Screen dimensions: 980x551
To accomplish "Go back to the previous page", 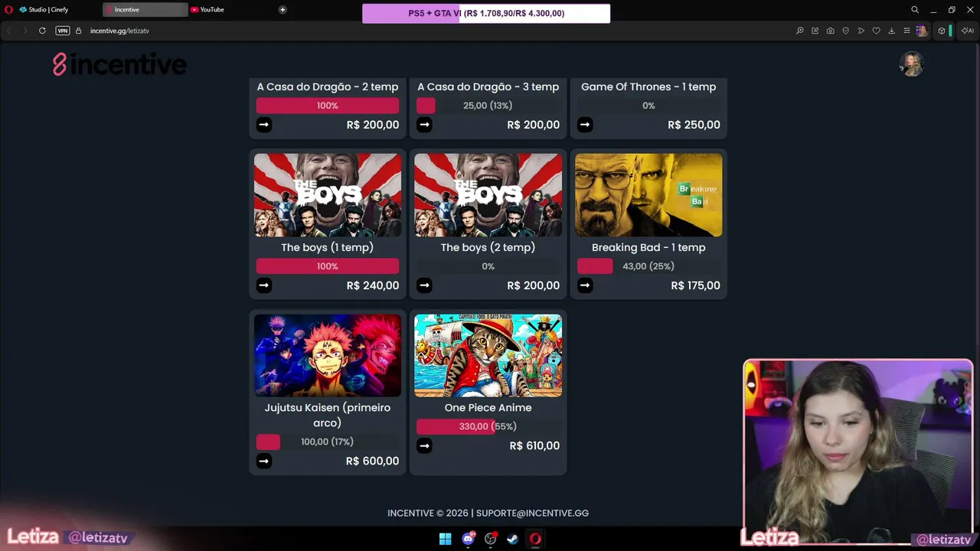I will pos(9,31).
